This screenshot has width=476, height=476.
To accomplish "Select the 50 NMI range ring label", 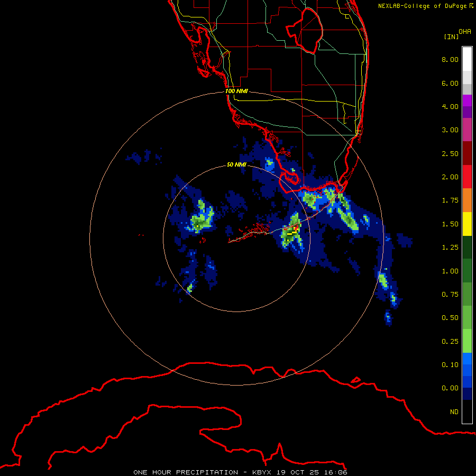I will [x=236, y=164].
